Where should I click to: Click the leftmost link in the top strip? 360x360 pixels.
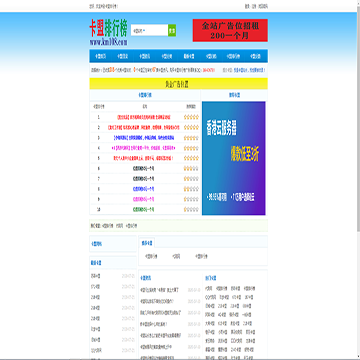[x=91, y=6]
